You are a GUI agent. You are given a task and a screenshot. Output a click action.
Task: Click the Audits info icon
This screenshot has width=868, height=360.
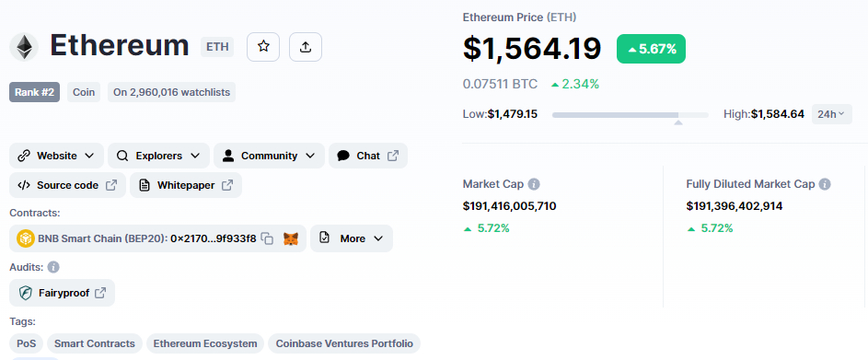53,267
